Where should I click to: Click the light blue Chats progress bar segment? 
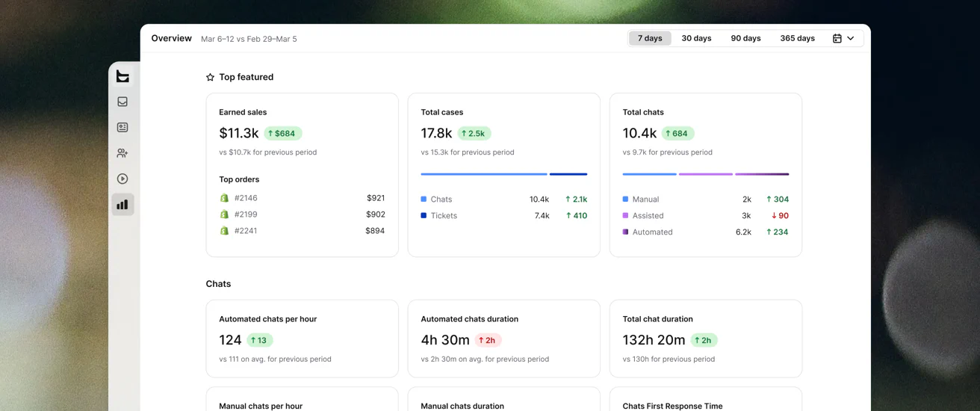click(484, 174)
